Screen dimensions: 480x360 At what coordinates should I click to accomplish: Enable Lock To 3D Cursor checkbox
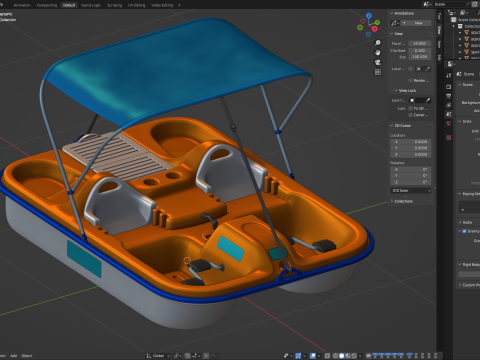point(410,108)
